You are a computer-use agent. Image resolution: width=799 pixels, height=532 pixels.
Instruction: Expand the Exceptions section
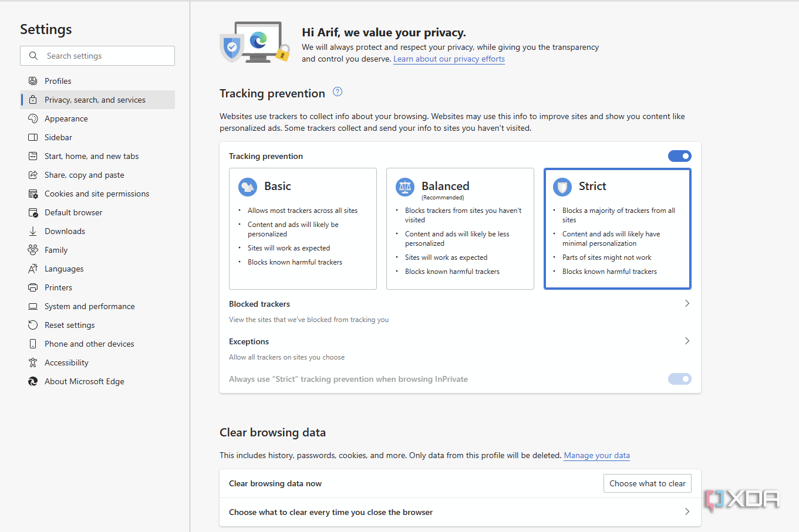click(687, 341)
